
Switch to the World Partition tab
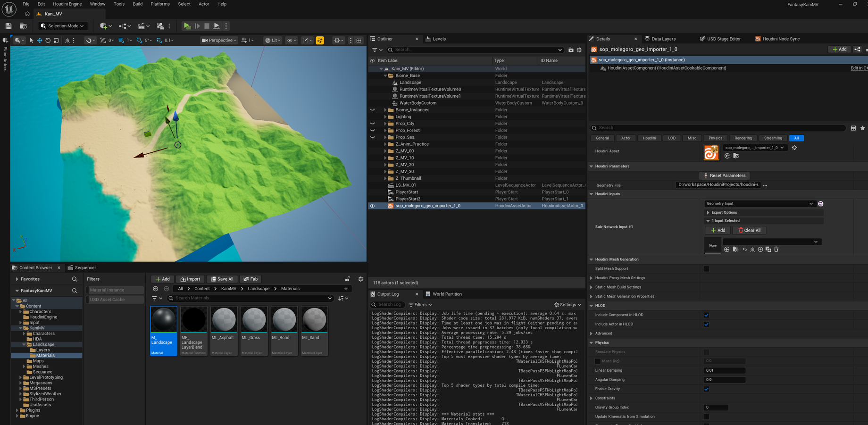(x=443, y=294)
